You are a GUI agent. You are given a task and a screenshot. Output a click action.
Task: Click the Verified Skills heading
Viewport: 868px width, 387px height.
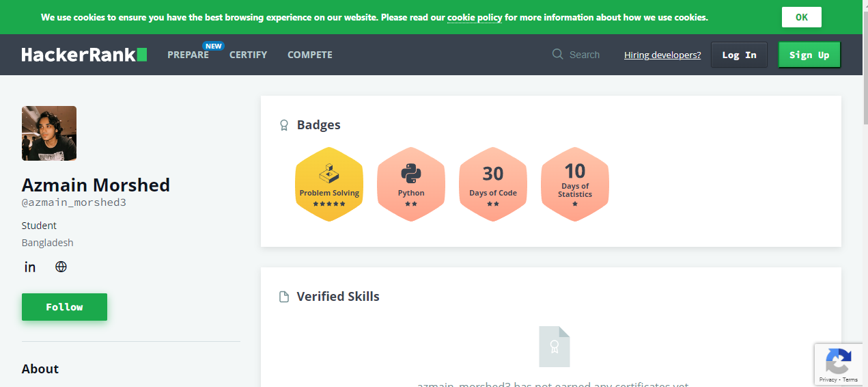338,297
